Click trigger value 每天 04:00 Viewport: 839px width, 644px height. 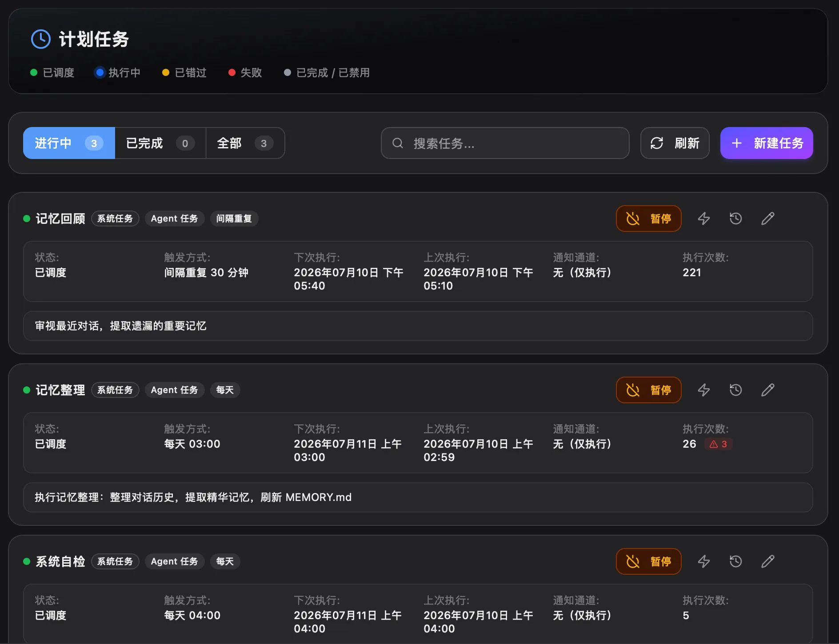(192, 616)
